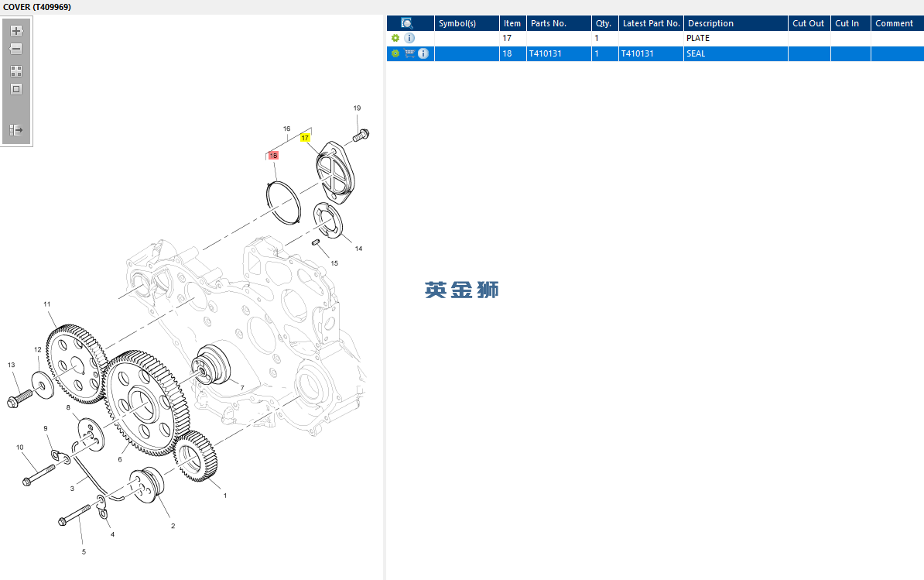Sort by Latest Part No. column header

tap(651, 23)
